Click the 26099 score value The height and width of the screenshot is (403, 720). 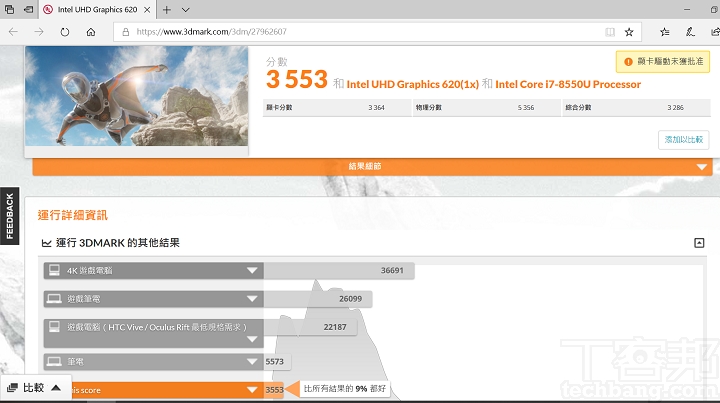[350, 299]
